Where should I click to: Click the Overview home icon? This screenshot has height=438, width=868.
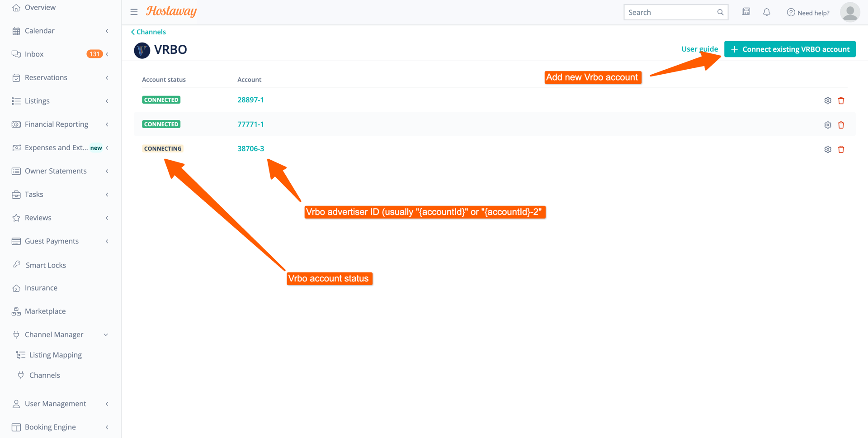(16, 8)
